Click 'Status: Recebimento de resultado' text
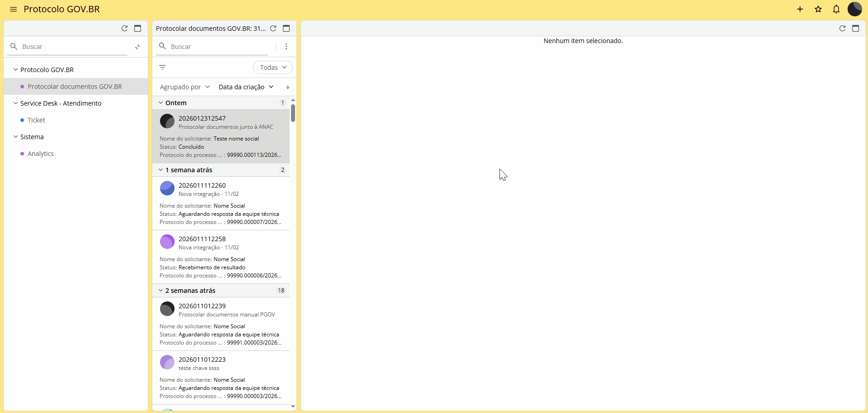868x413 pixels. 202,267
